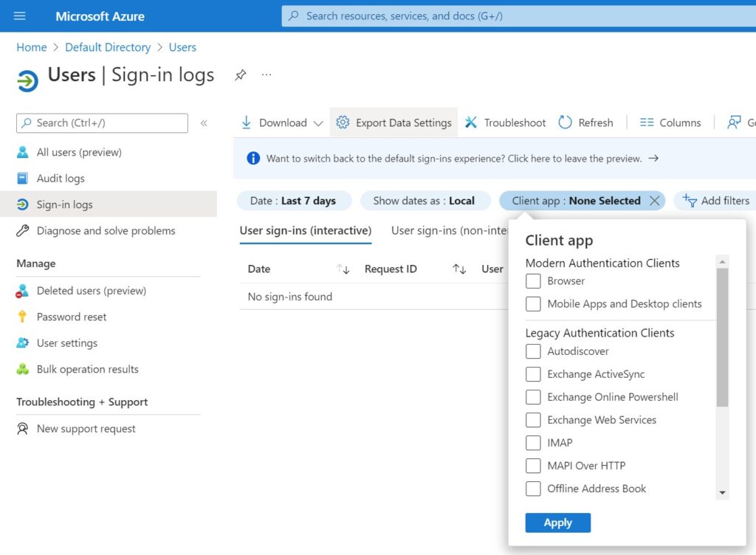Viewport: 756px width, 555px height.
Task: Click the Troubleshoot tools icon
Action: click(470, 123)
